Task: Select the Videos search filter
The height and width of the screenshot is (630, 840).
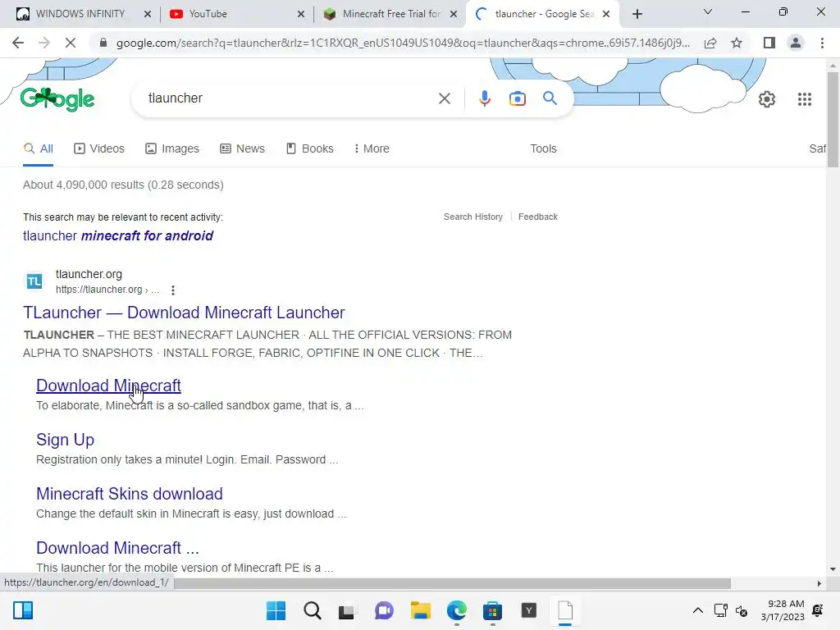Action: [x=99, y=148]
